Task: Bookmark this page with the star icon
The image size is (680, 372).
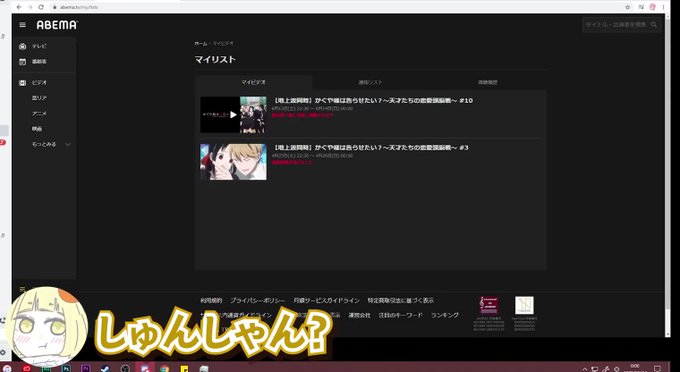Action: point(628,7)
